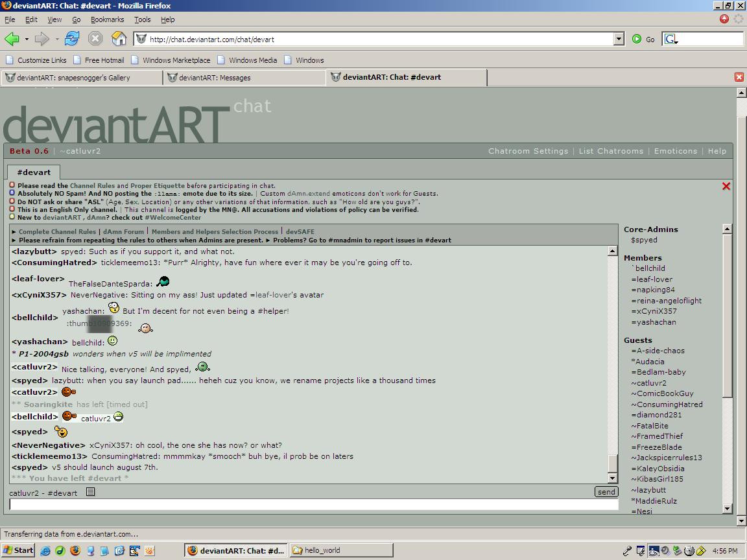This screenshot has width=747, height=560.
Task: Click the Customize Links bookmark
Action: point(36,60)
